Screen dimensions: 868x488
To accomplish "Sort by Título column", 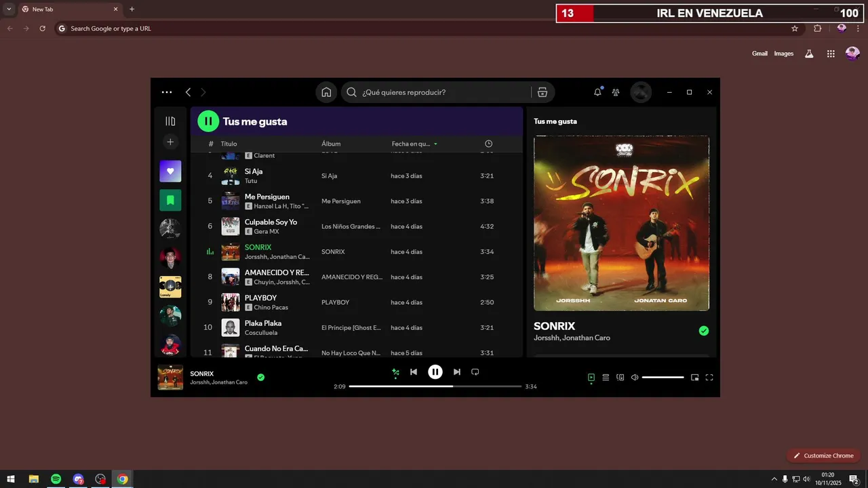I will coord(229,144).
